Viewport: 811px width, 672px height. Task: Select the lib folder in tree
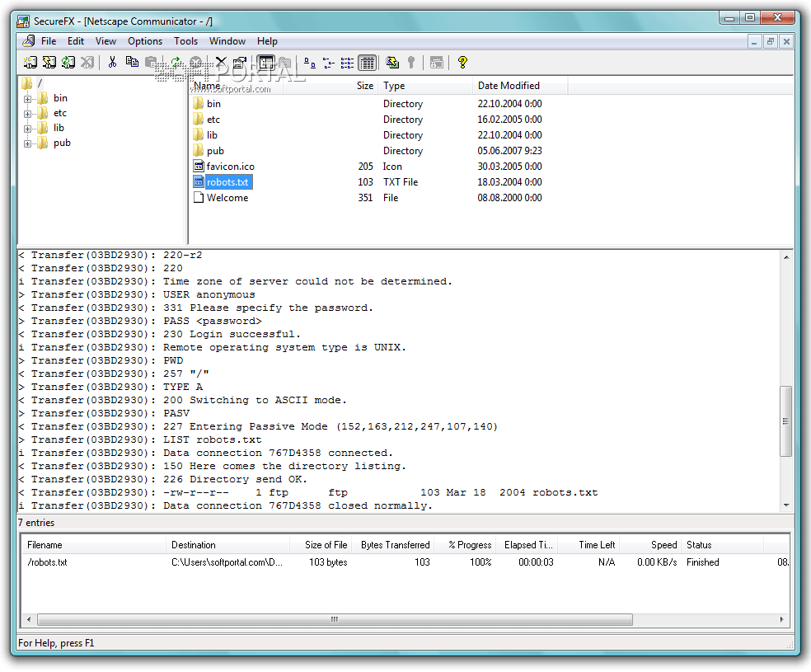tap(59, 128)
